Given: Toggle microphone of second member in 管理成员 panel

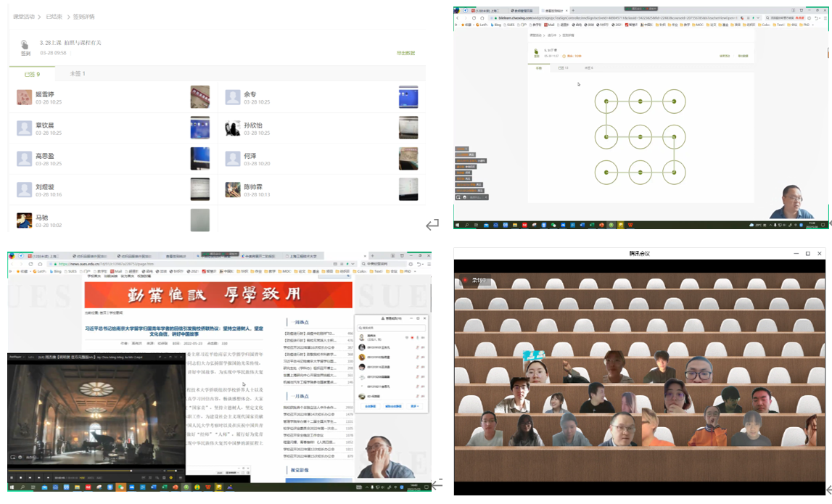Looking at the screenshot, I should (417, 347).
